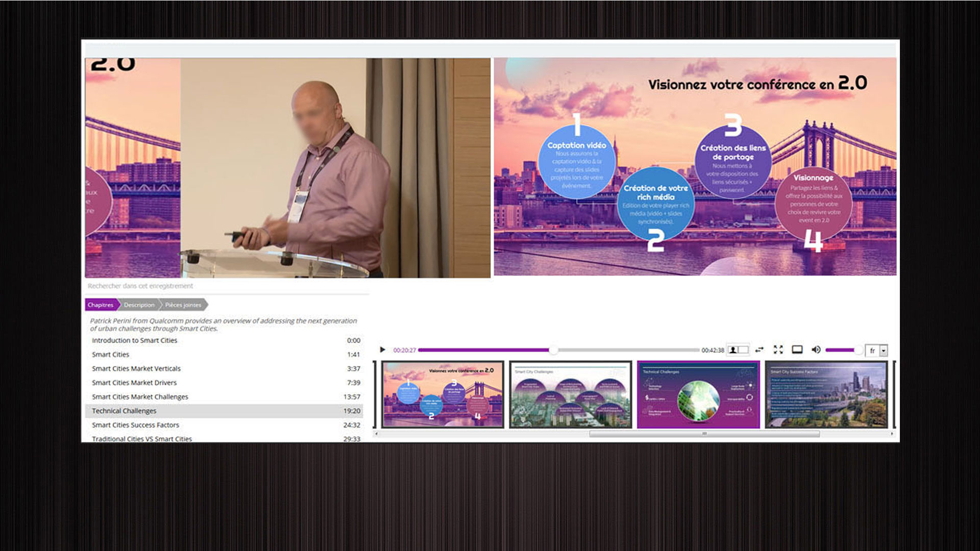Expand the Description section
Screen dimensions: 980x551
coord(139,305)
